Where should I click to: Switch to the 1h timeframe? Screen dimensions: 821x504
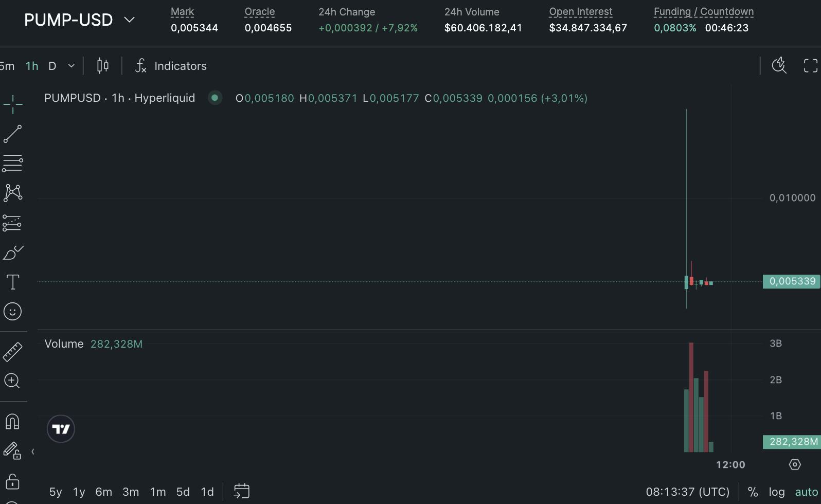[32, 66]
